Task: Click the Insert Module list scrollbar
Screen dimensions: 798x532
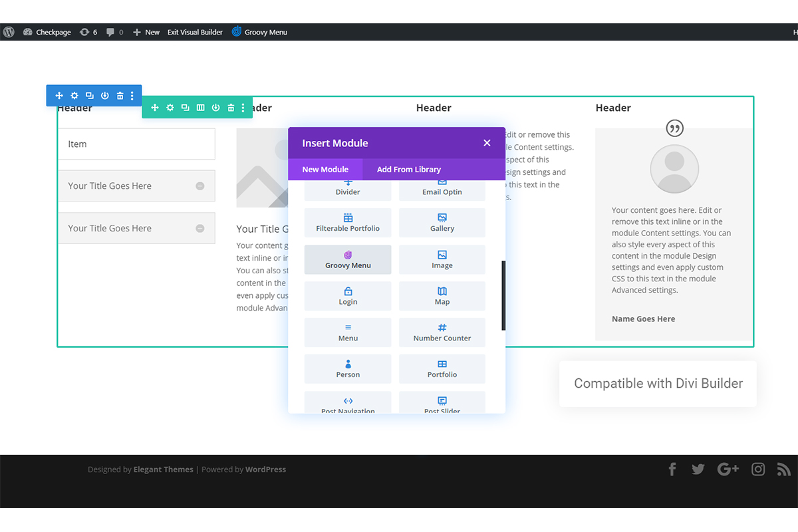Action: 503,296
